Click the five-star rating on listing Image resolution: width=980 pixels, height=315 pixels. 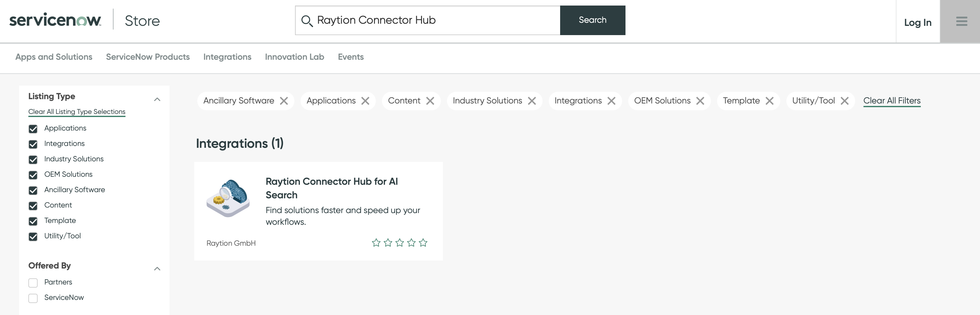pos(399,242)
